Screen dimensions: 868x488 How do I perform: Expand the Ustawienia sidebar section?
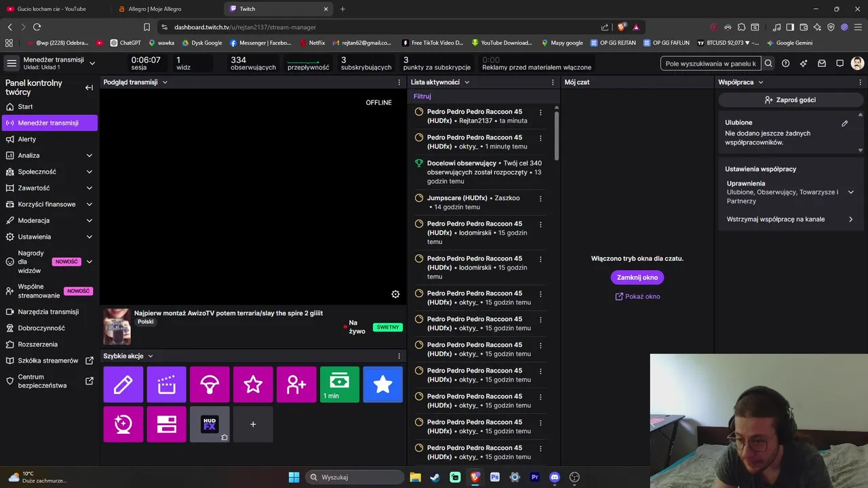tap(89, 237)
